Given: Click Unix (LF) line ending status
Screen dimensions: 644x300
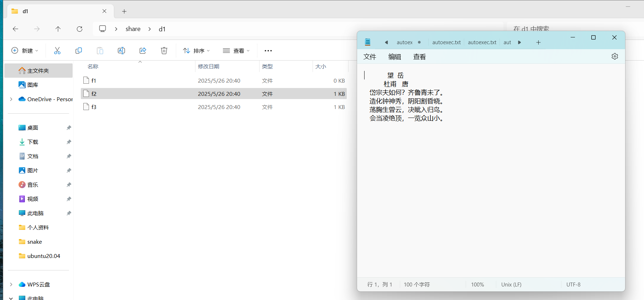Looking at the screenshot, I should (x=511, y=284).
